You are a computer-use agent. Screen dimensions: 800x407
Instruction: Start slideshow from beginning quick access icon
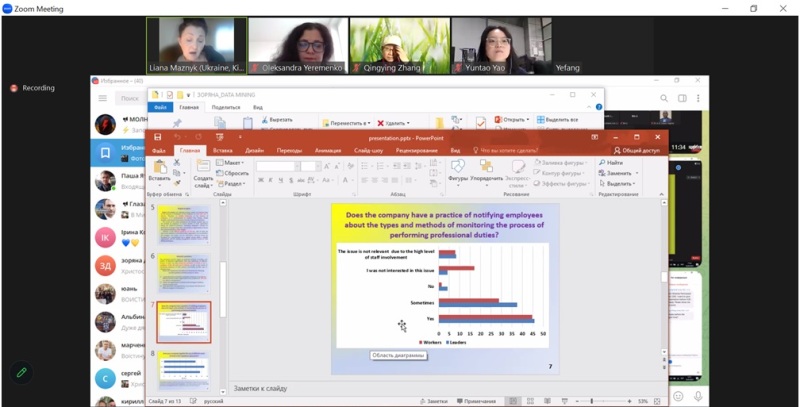[x=220, y=137]
